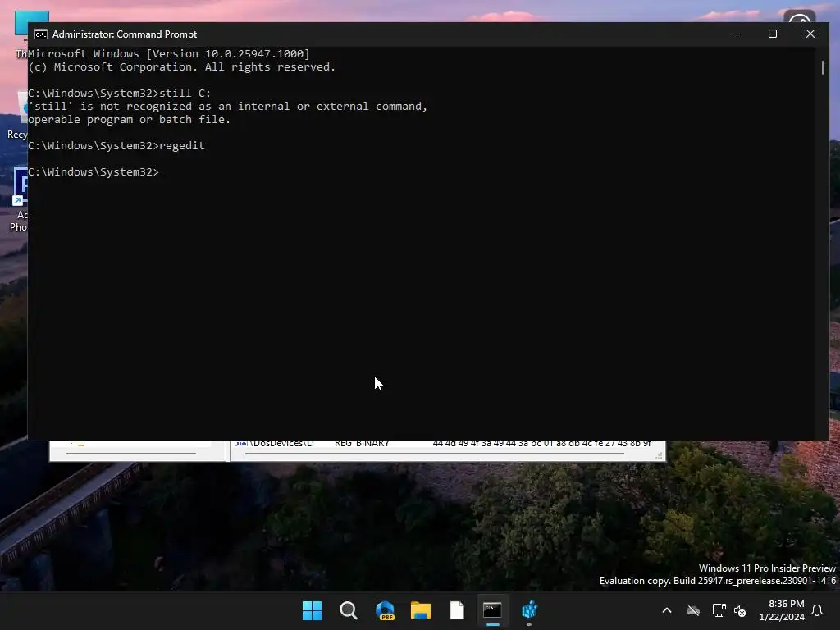Open the blank document taskbar icon

tap(457, 610)
